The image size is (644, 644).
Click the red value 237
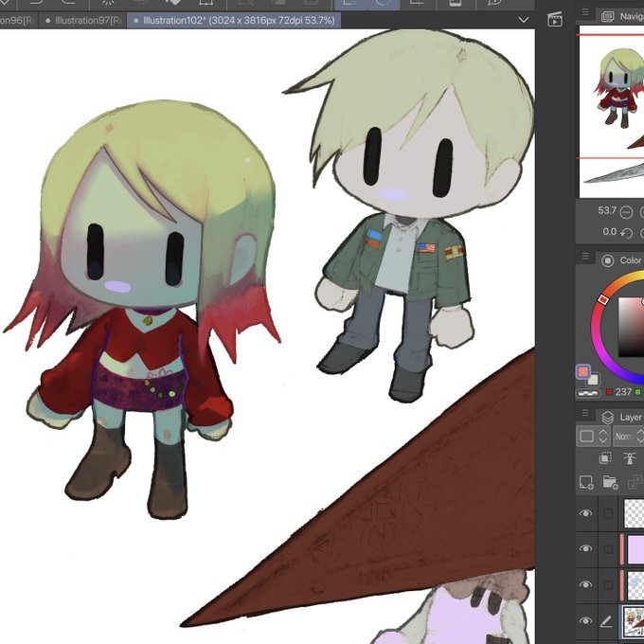(623, 392)
